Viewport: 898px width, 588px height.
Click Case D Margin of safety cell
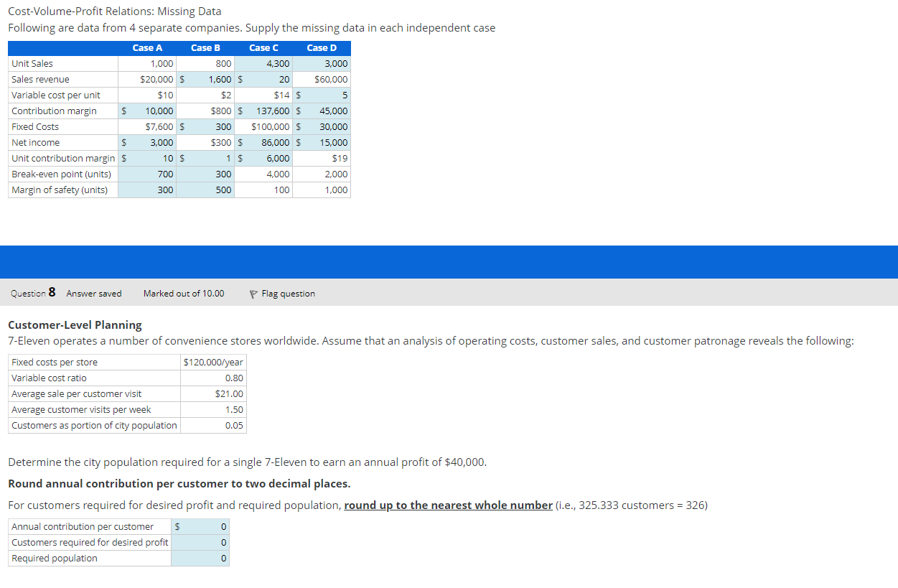322,190
